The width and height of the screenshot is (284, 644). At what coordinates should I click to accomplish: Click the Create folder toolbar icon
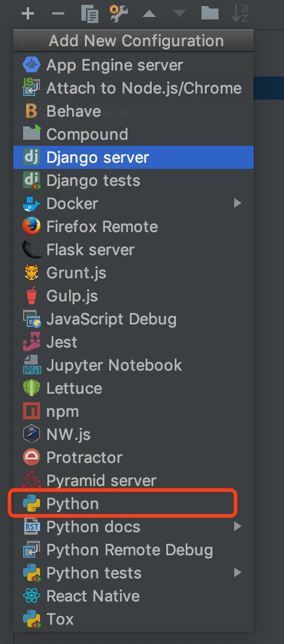(x=210, y=13)
